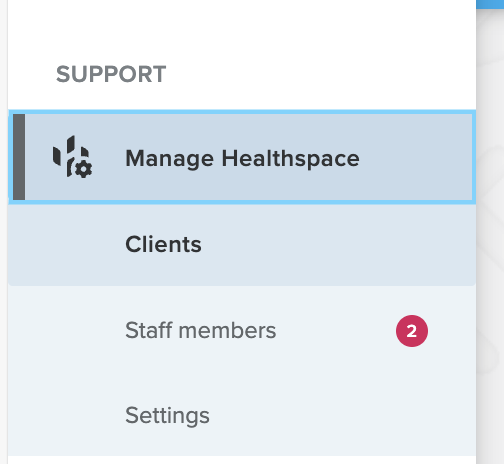Open the Staff members page
Viewport: 504px width, 464px height.
[x=201, y=330]
